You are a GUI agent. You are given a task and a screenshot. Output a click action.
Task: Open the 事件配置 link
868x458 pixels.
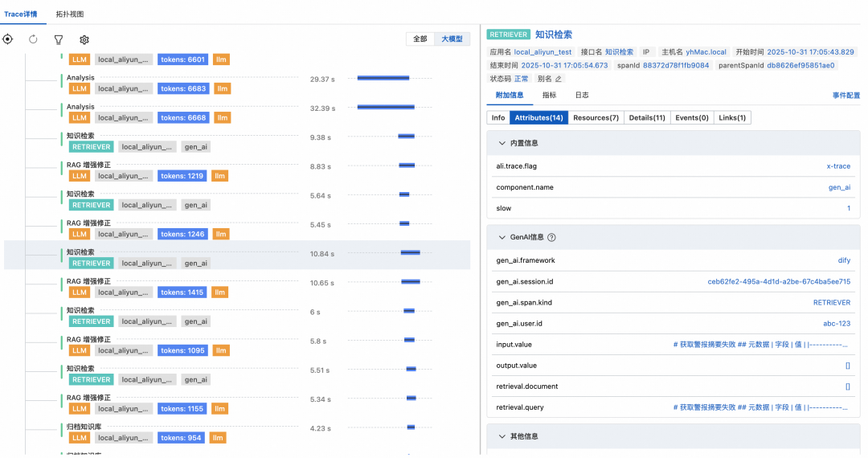(845, 96)
